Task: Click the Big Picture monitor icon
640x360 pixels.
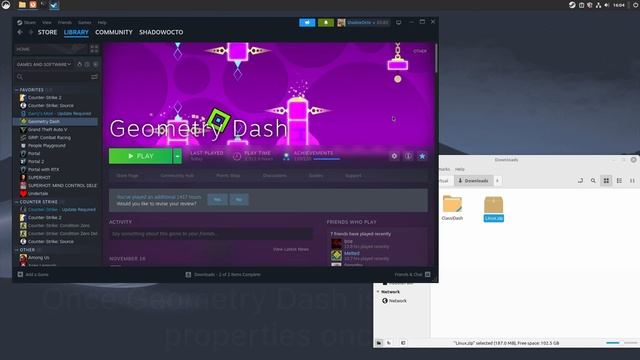Action: (x=399, y=22)
